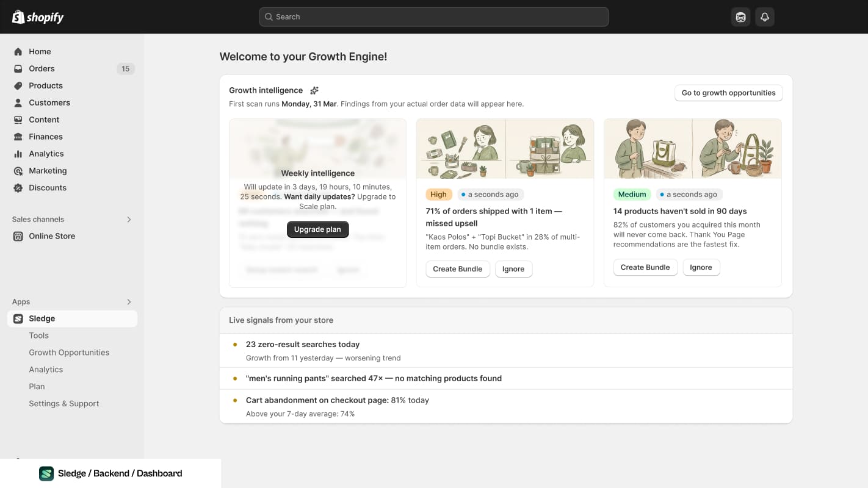Click the High priority tag
Viewport: 868px width, 488px height.
point(439,195)
